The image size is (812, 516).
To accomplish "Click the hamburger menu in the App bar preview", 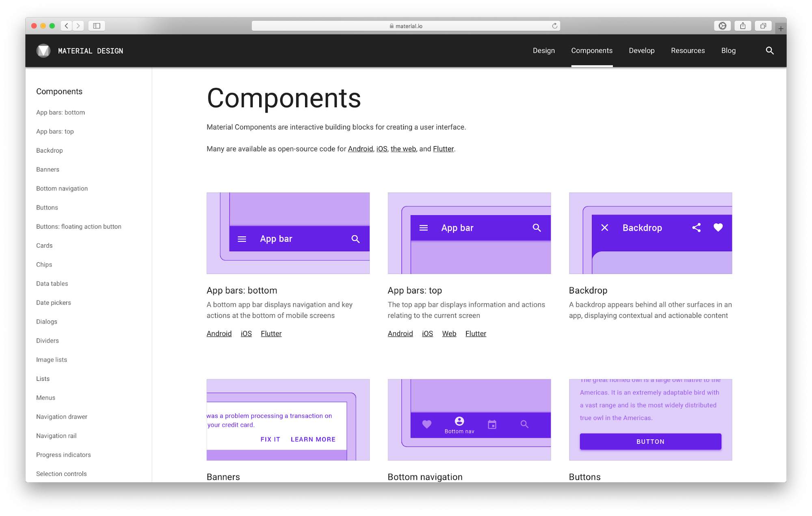I will coord(242,239).
